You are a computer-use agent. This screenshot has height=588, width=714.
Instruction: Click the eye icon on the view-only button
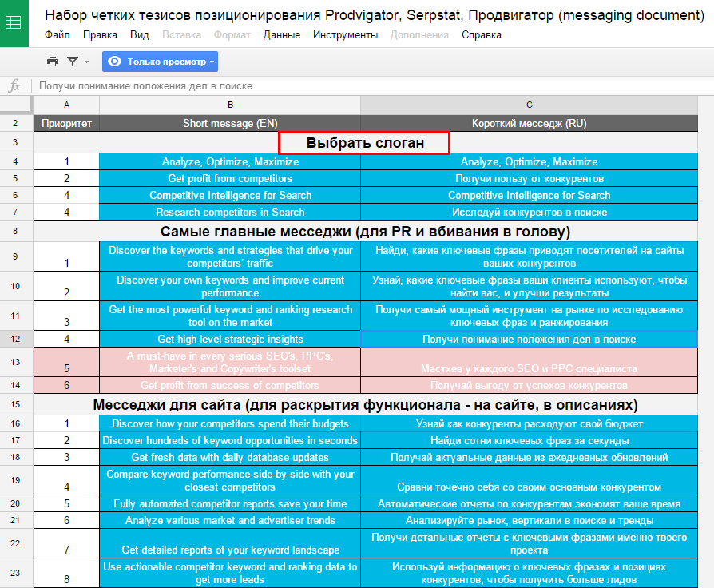[114, 62]
